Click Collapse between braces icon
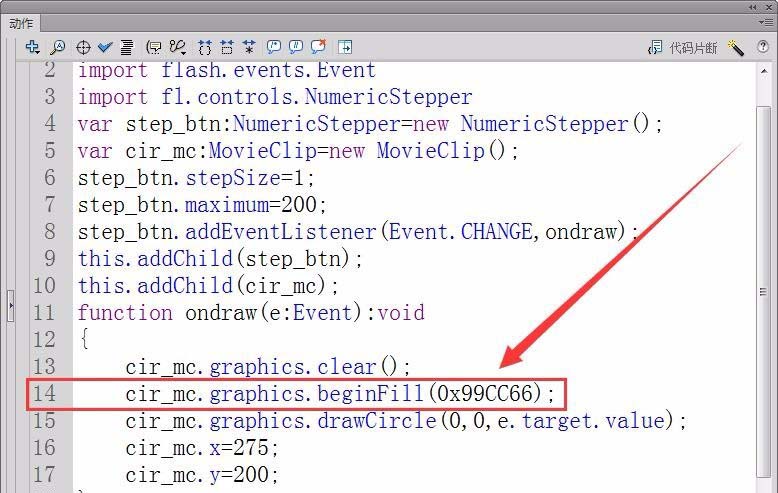The width and height of the screenshot is (778, 493). point(204,48)
